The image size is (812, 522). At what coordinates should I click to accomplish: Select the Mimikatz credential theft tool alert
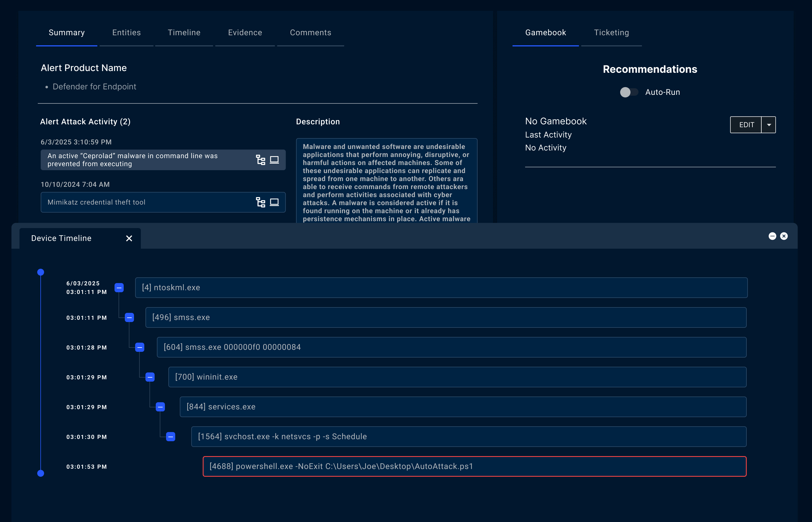point(146,202)
